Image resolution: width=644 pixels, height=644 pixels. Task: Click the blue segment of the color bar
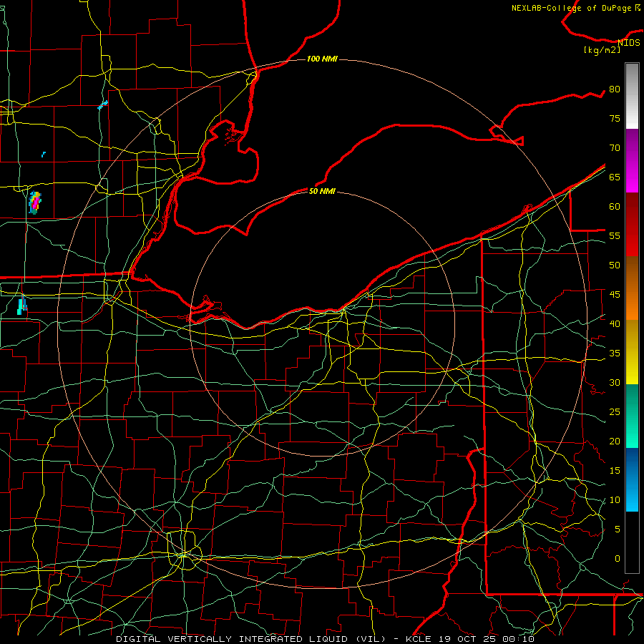click(x=632, y=479)
